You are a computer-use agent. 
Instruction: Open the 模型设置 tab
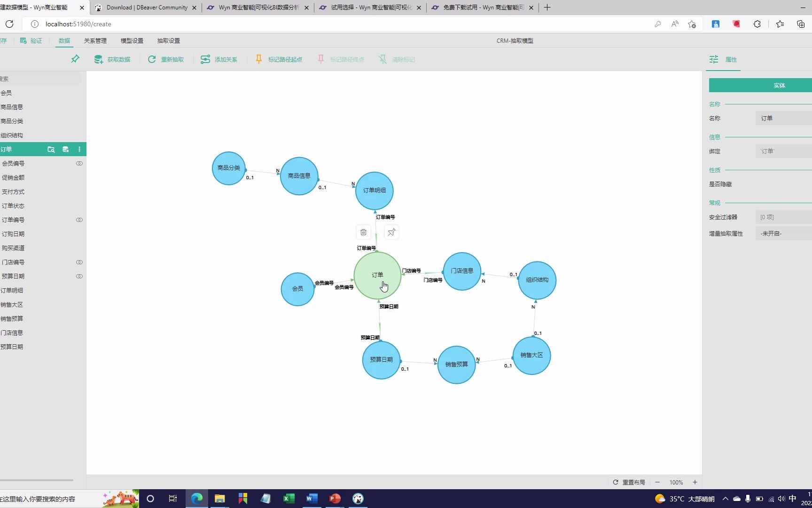pos(132,41)
